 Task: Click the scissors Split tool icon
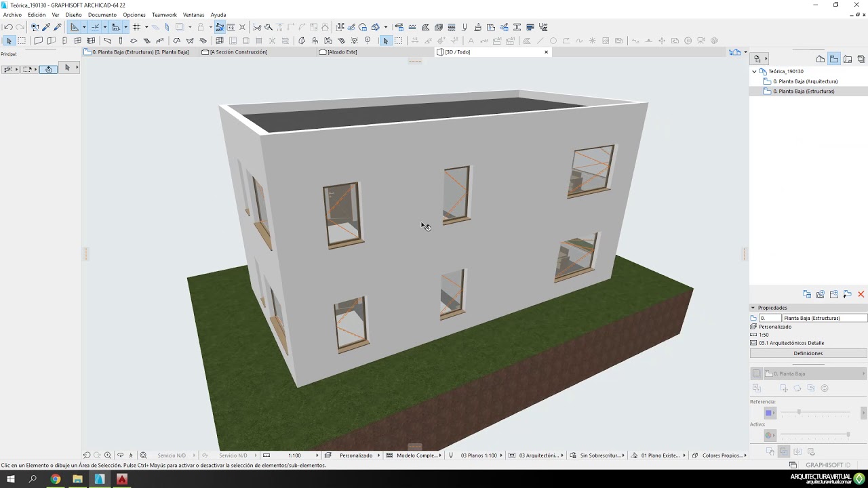(257, 27)
